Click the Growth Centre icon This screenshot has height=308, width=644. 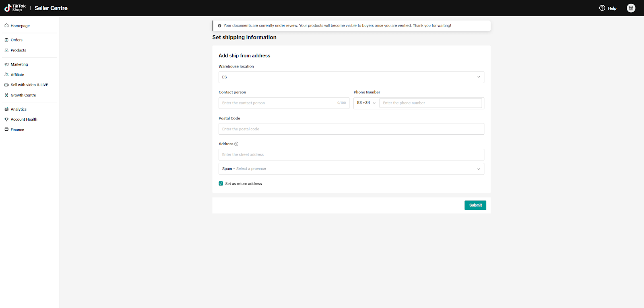(6, 95)
